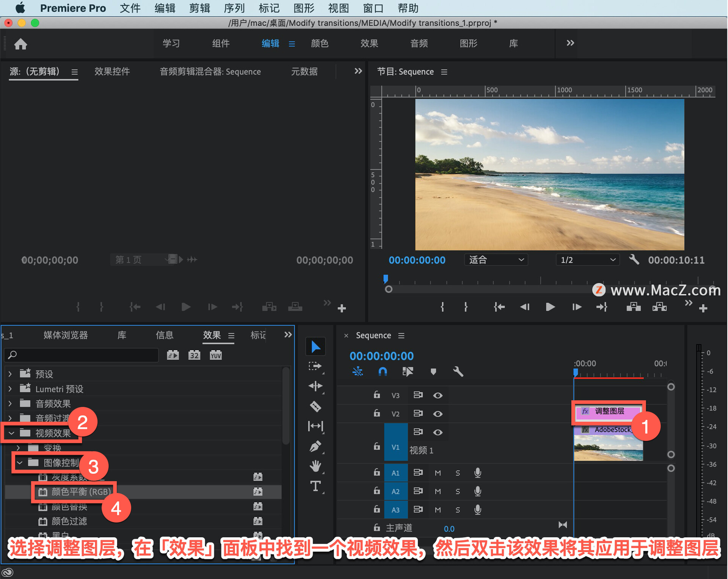Select the Razor tool in toolbar

(315, 406)
